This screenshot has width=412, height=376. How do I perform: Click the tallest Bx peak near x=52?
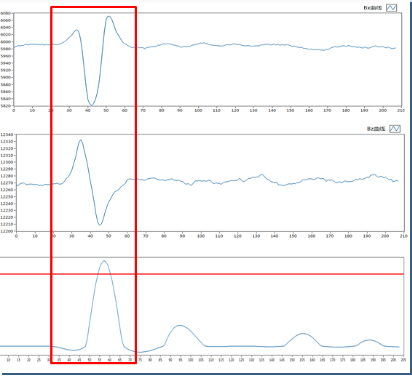[108, 17]
